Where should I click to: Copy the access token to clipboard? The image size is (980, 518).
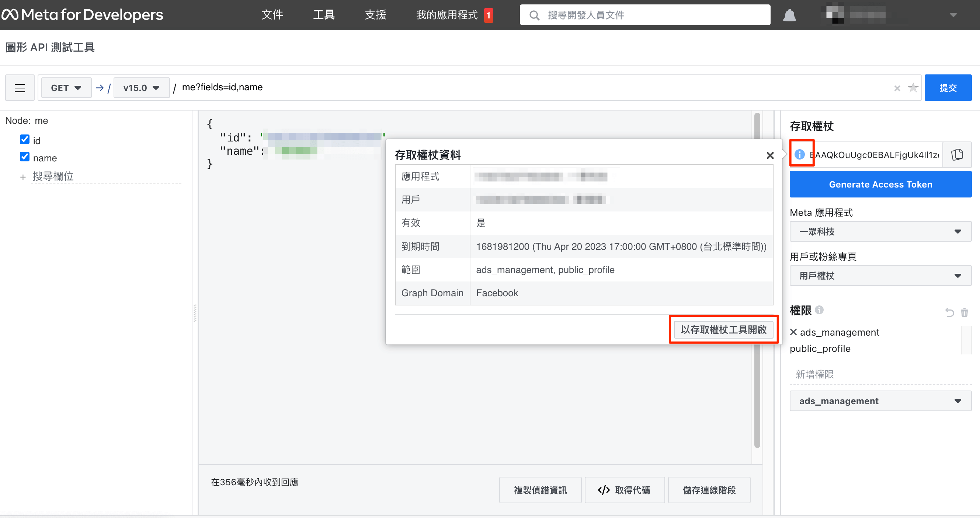(957, 155)
